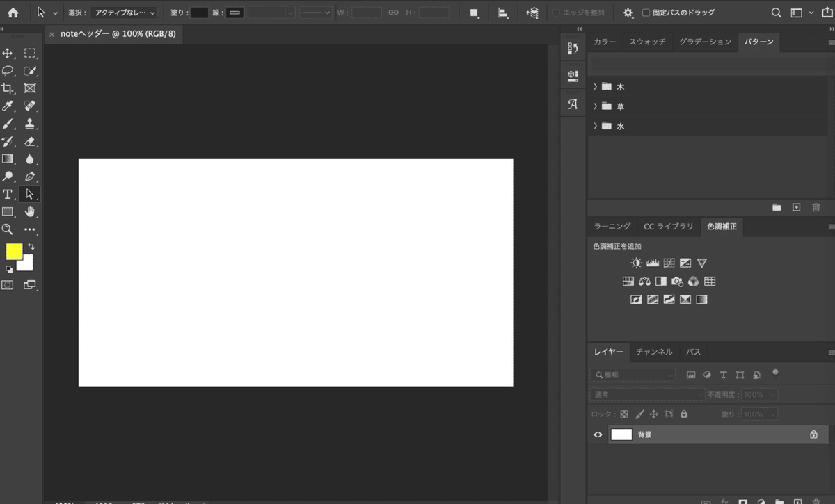Switch to the パス tab
The width and height of the screenshot is (835, 504).
[x=693, y=352]
